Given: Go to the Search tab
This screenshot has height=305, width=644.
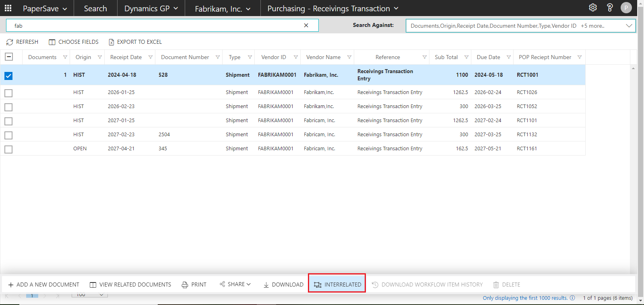Looking at the screenshot, I should tap(95, 8).
